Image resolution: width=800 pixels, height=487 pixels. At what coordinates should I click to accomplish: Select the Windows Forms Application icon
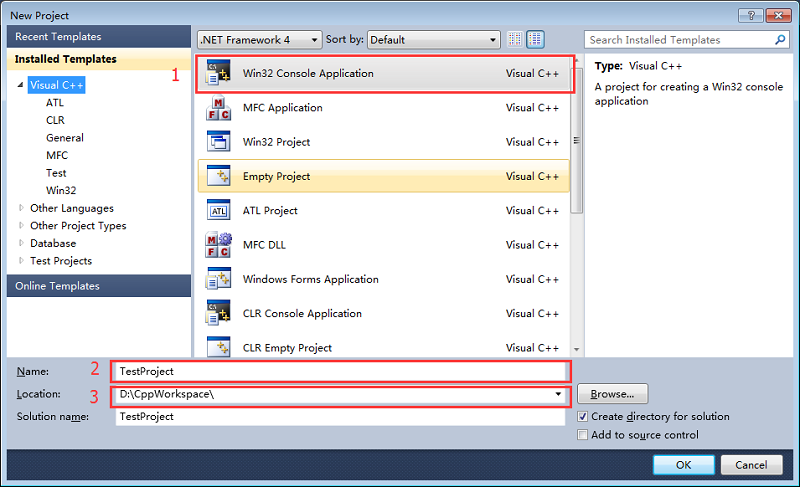(218, 280)
